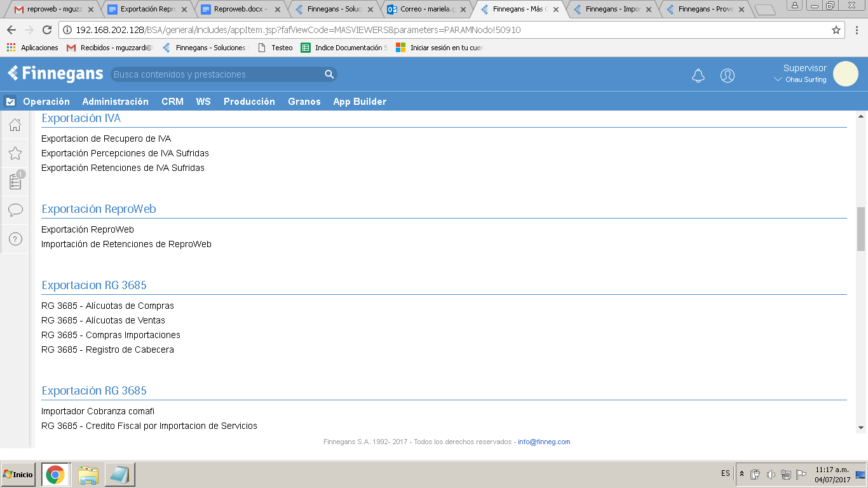Click the round user avatar
The height and width of the screenshot is (488, 868).
click(845, 74)
